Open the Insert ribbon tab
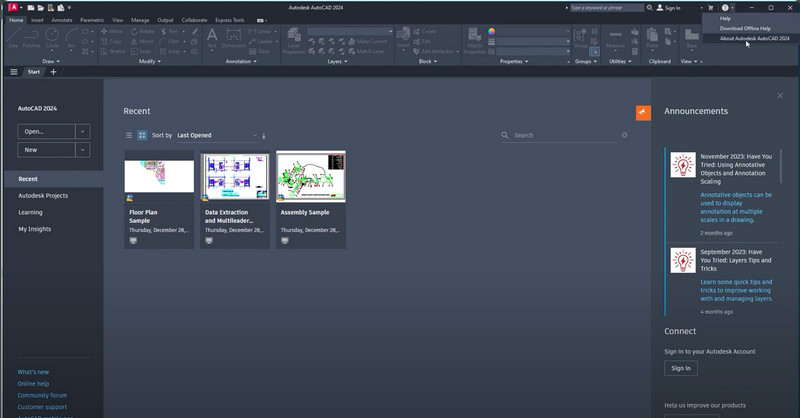 (x=37, y=20)
